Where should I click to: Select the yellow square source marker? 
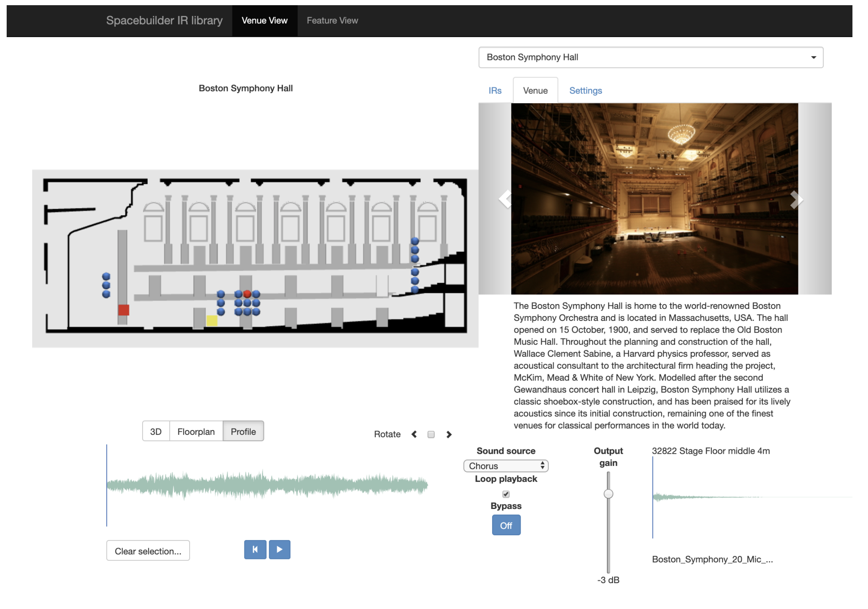(212, 320)
